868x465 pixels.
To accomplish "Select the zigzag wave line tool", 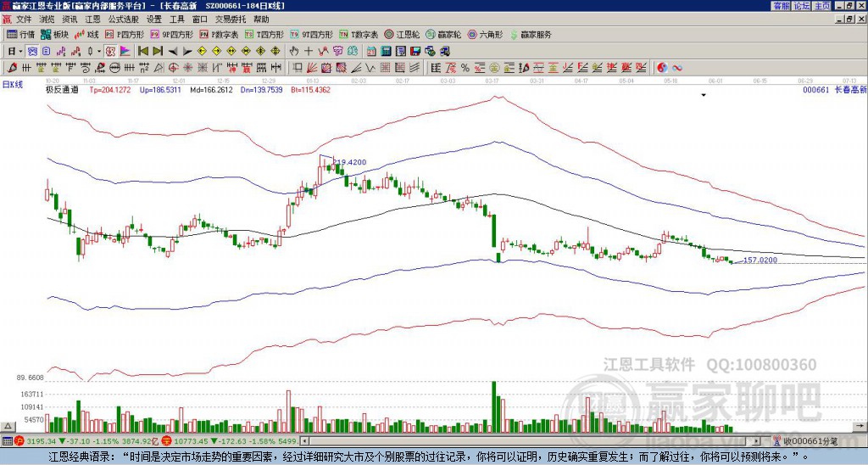I will pos(370,68).
